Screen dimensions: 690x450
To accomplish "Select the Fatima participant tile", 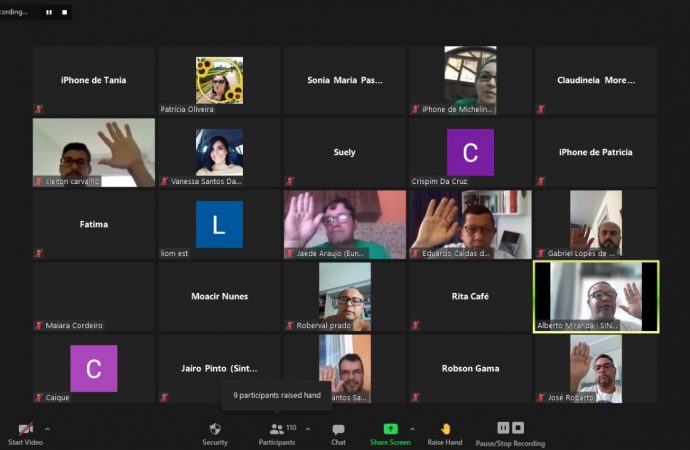I will pyautogui.click(x=94, y=224).
